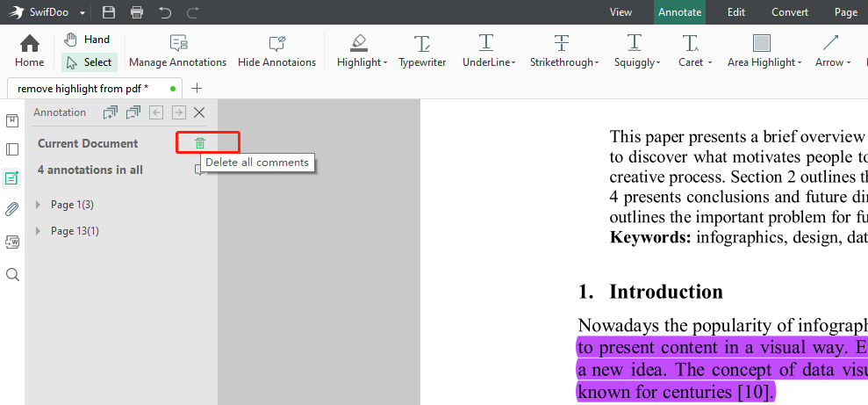Open the attachments paperclip sidebar panel
The height and width of the screenshot is (405, 868).
point(12,209)
